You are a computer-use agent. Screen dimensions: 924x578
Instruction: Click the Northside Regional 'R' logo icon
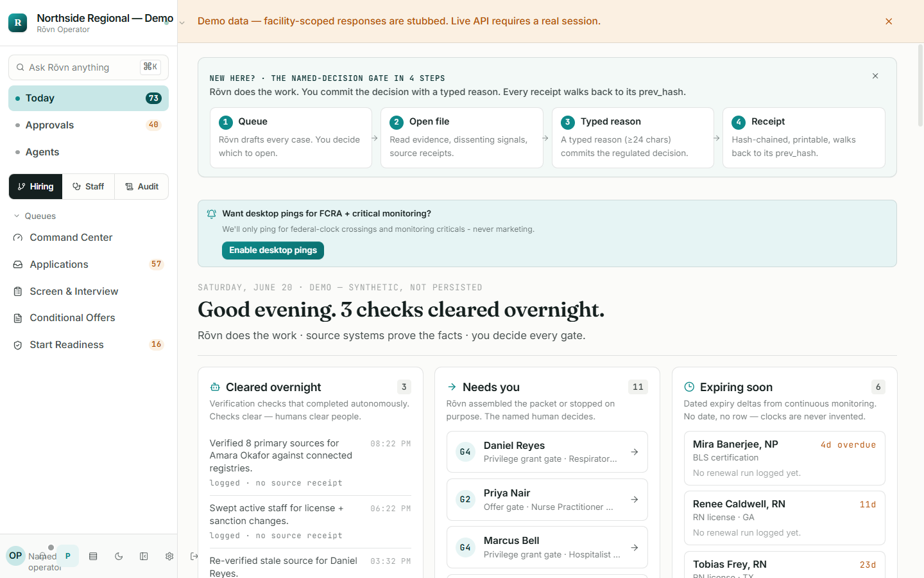17,22
